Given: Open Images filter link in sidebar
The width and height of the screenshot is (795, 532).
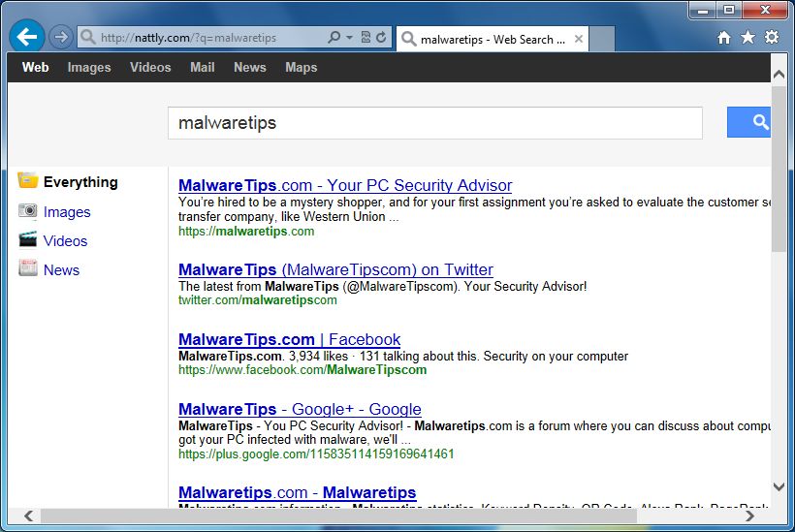Looking at the screenshot, I should (x=67, y=212).
